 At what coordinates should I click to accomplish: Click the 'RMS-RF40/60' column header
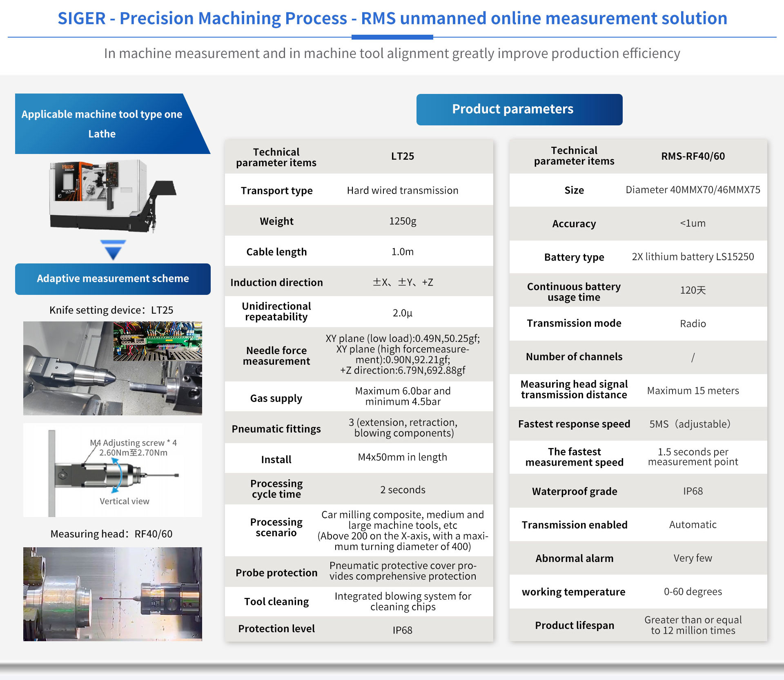click(693, 156)
